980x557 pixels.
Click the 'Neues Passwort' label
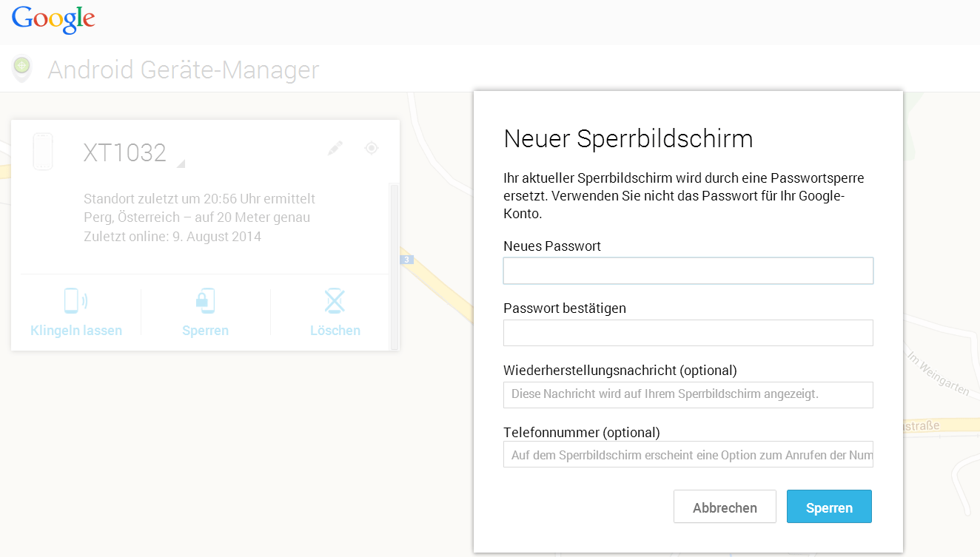[552, 246]
